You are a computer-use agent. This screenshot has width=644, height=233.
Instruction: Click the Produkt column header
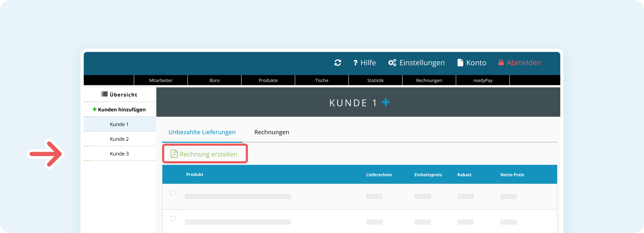195,175
